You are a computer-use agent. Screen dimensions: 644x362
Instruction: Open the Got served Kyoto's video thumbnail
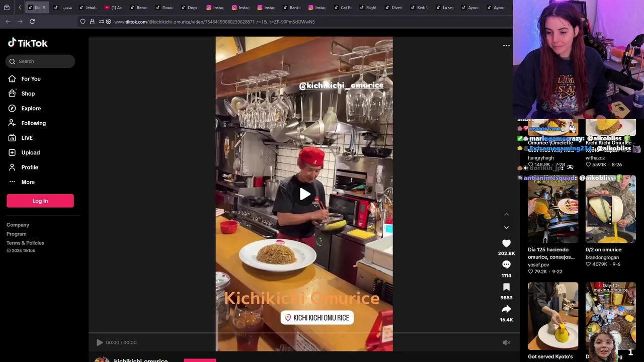[x=553, y=316]
